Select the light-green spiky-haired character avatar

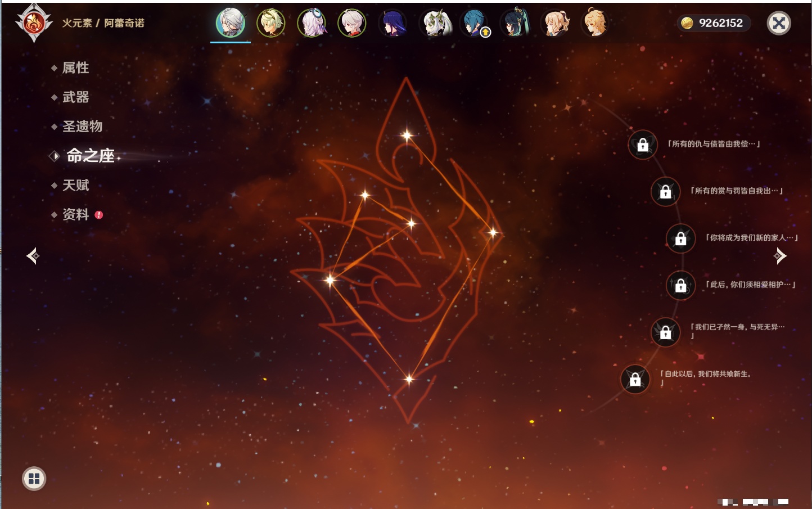click(x=271, y=23)
